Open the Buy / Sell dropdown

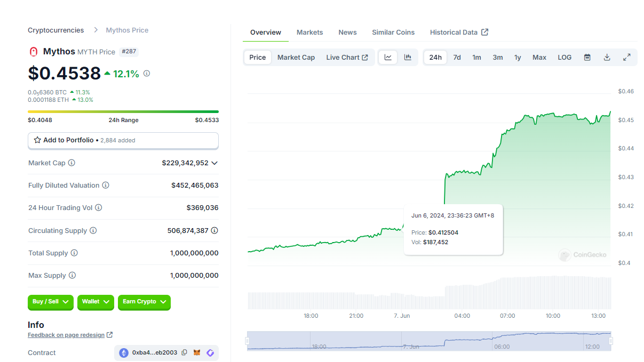pos(51,302)
